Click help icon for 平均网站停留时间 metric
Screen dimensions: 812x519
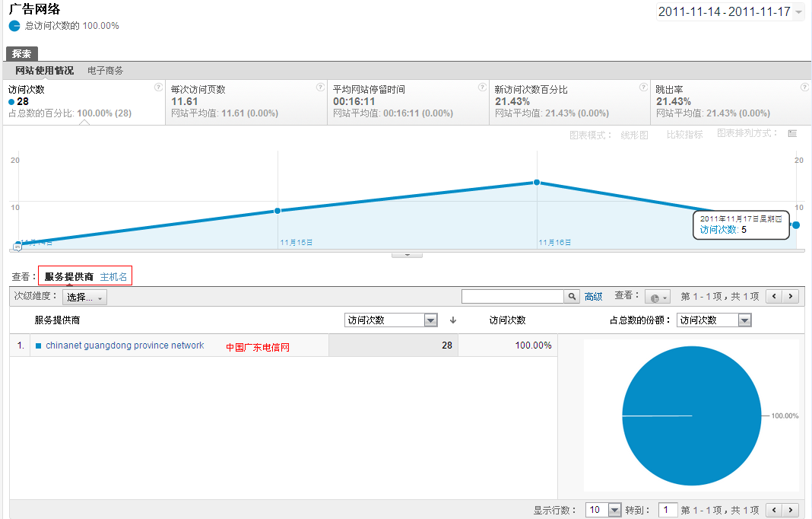[482, 87]
